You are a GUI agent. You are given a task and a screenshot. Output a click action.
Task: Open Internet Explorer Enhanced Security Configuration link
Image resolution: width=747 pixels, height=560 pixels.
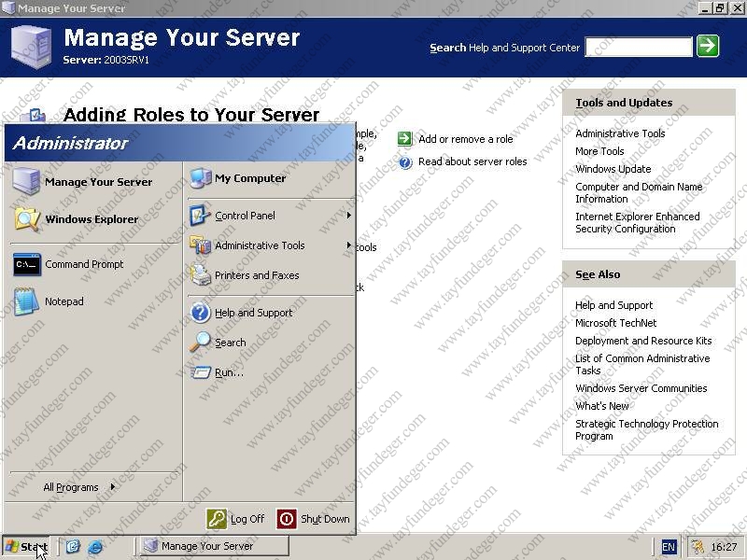(x=638, y=222)
